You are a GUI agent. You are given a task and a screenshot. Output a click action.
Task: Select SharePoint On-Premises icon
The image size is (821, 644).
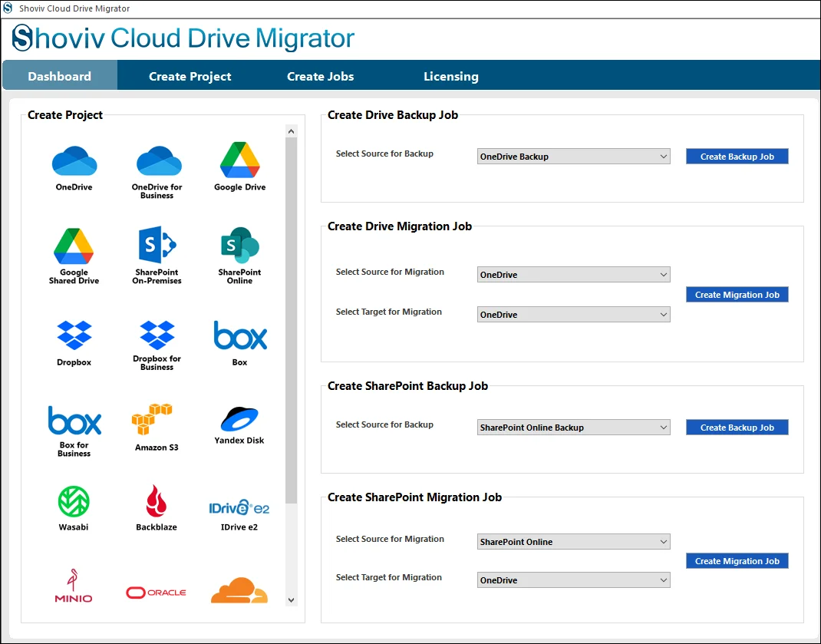[157, 245]
